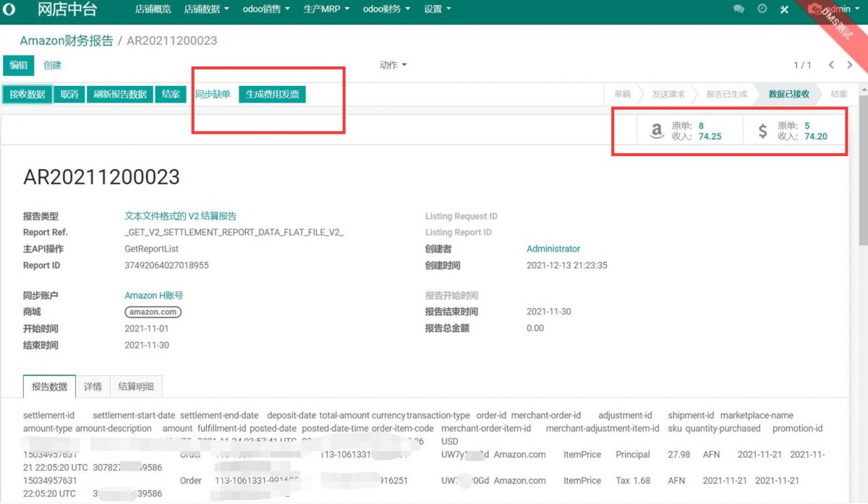Switch to the 详情 tab
The height and width of the screenshot is (504, 868).
(x=94, y=387)
